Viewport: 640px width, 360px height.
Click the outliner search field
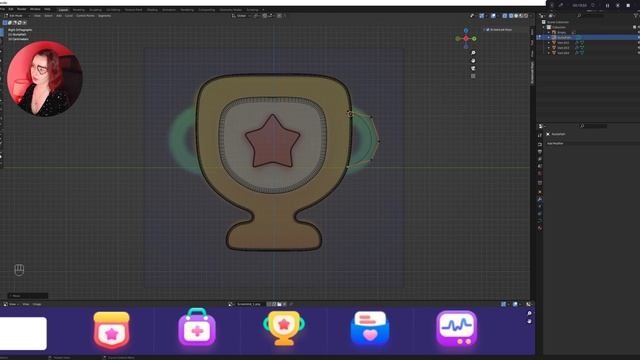(x=590, y=16)
